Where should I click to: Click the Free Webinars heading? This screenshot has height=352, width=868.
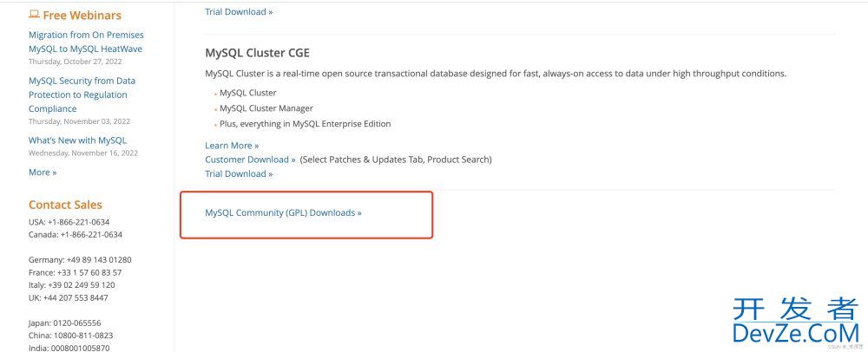[x=82, y=15]
